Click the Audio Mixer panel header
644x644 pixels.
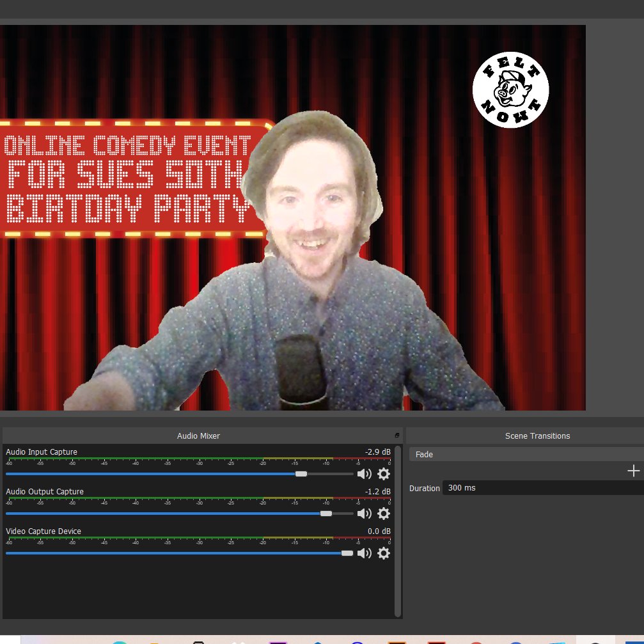198,436
